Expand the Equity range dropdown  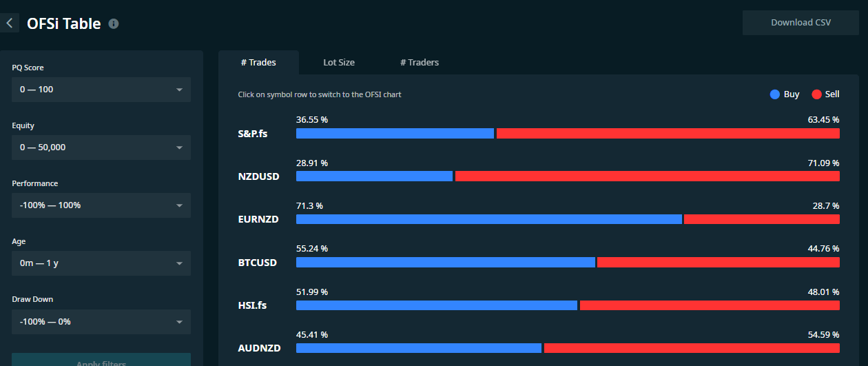[x=101, y=148]
